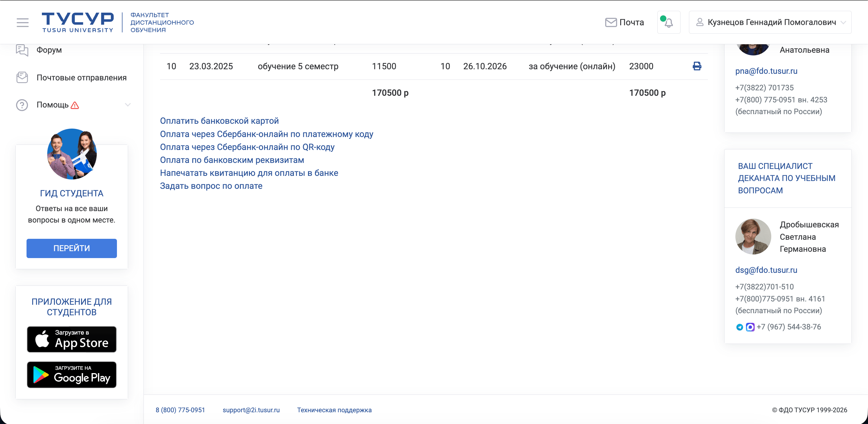
Task: Expand Кузнецов Геннадий Помогалович user menu
Action: pyautogui.click(x=770, y=22)
